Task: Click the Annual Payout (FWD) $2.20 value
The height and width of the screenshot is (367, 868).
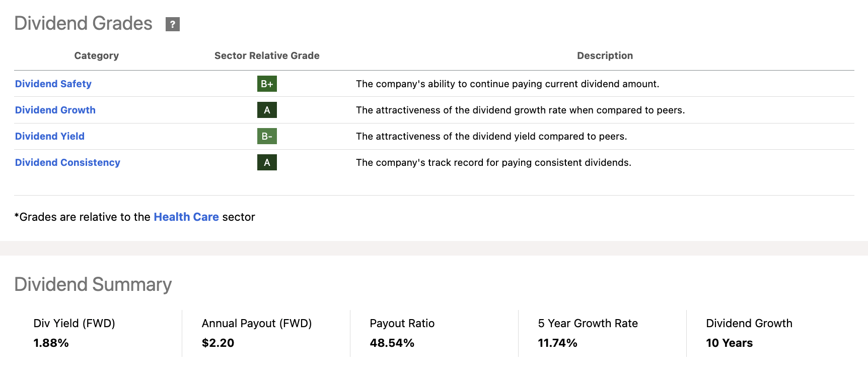Action: pyautogui.click(x=218, y=343)
